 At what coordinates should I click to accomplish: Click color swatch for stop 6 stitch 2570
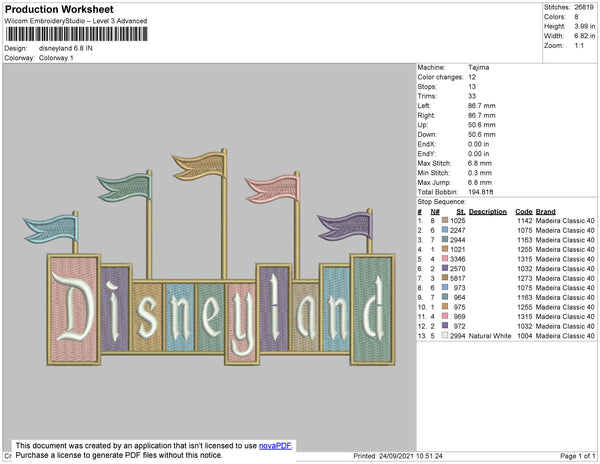pos(445,268)
